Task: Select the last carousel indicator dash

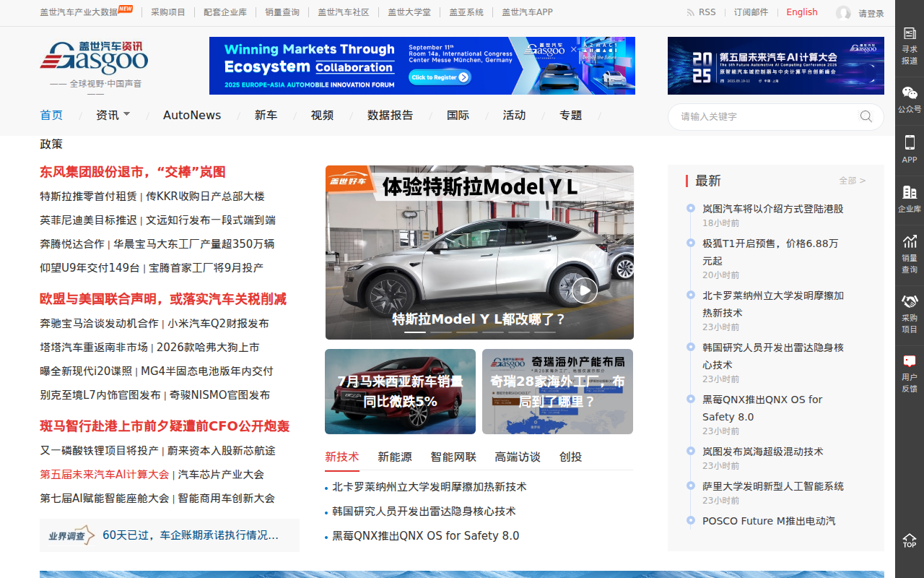Action: click(x=545, y=332)
